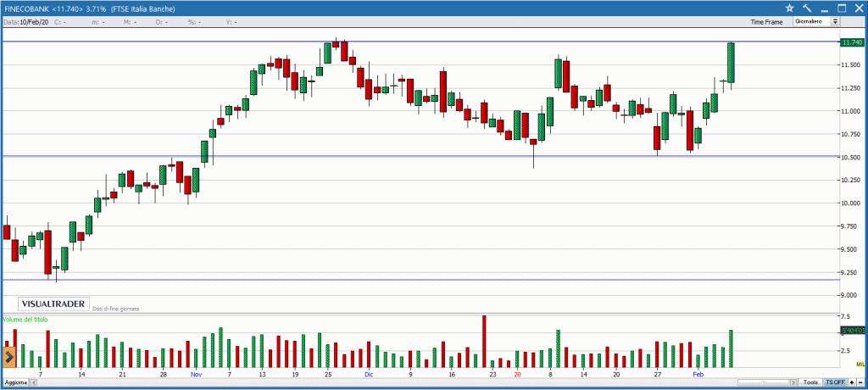Click the Aggiorna refresh button

coord(15,382)
